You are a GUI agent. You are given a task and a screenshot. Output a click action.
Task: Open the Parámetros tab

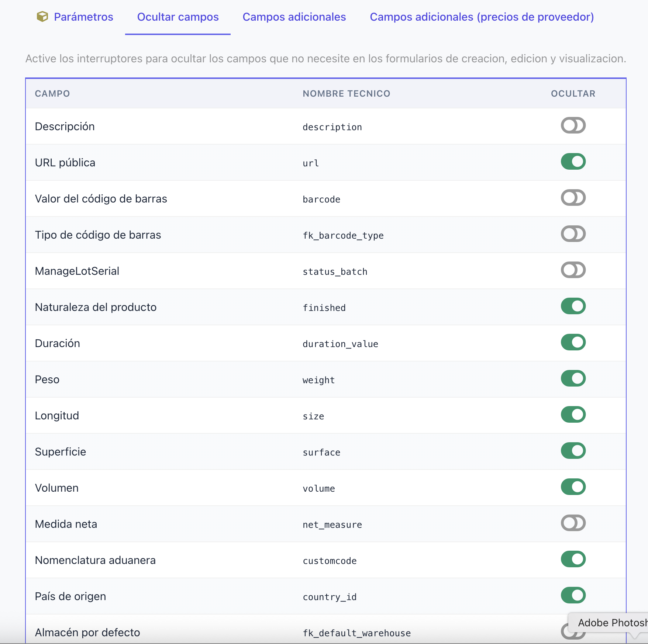83,17
